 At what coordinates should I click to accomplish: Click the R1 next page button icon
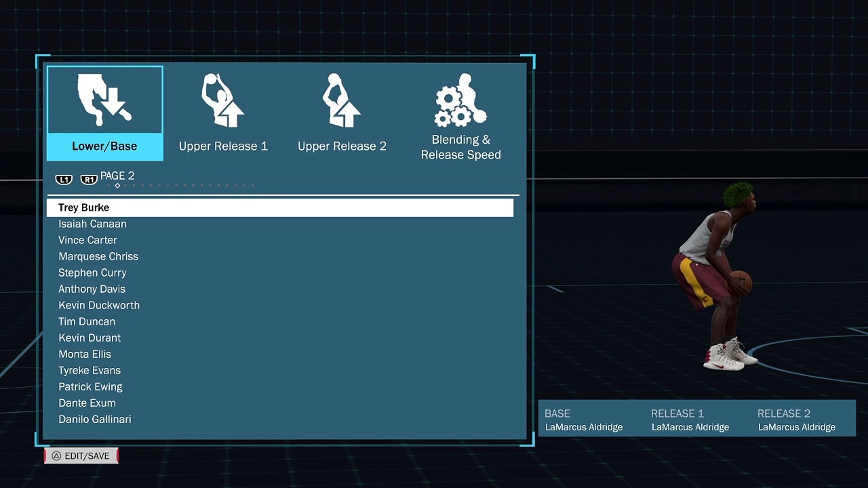[89, 180]
